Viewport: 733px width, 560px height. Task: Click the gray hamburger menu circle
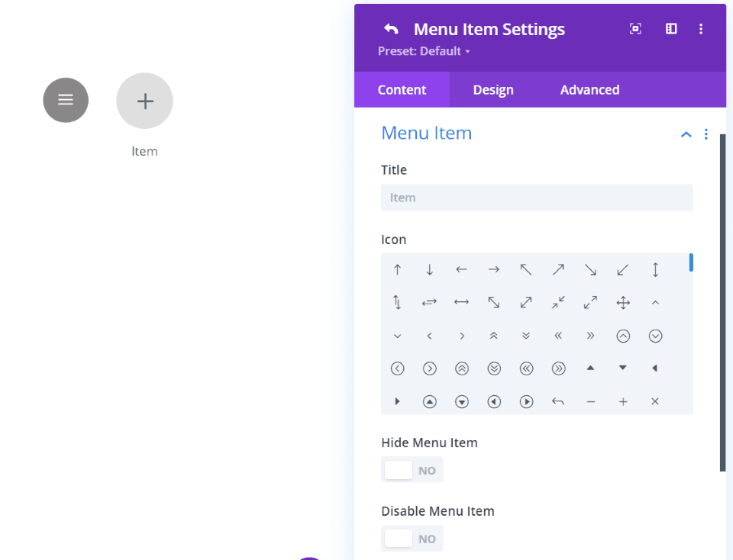66,100
